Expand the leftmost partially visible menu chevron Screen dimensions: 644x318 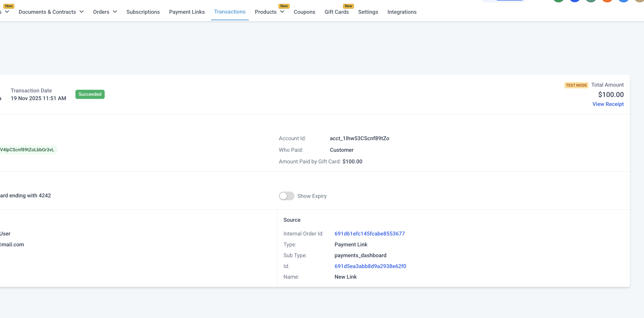(x=7, y=12)
